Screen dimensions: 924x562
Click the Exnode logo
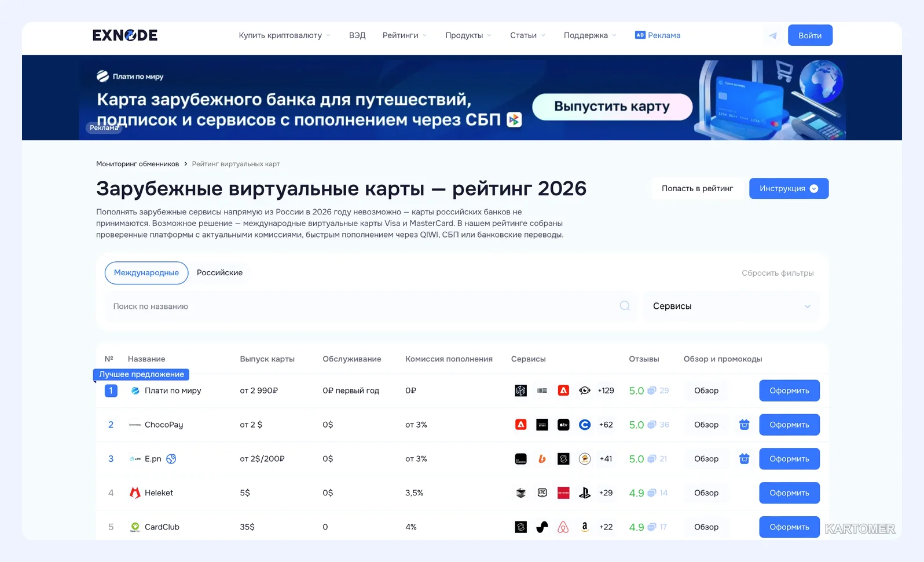tap(125, 35)
